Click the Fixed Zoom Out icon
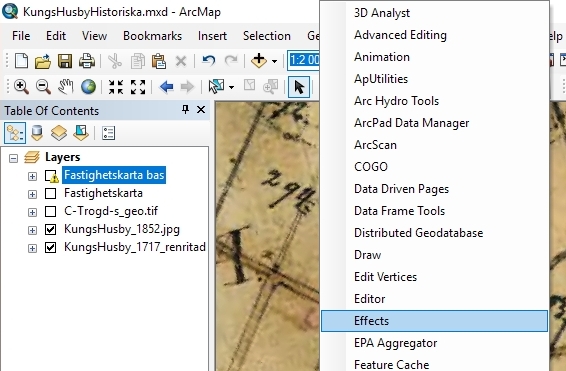 coord(138,87)
